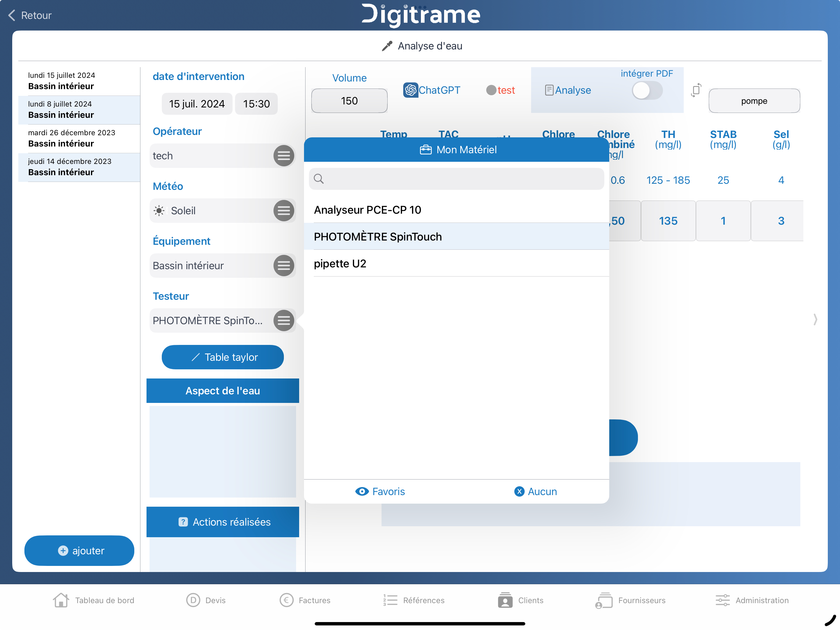This screenshot has height=630, width=840.
Task: Select the jeudi 14 décembre 2023 entry
Action: coord(79,167)
